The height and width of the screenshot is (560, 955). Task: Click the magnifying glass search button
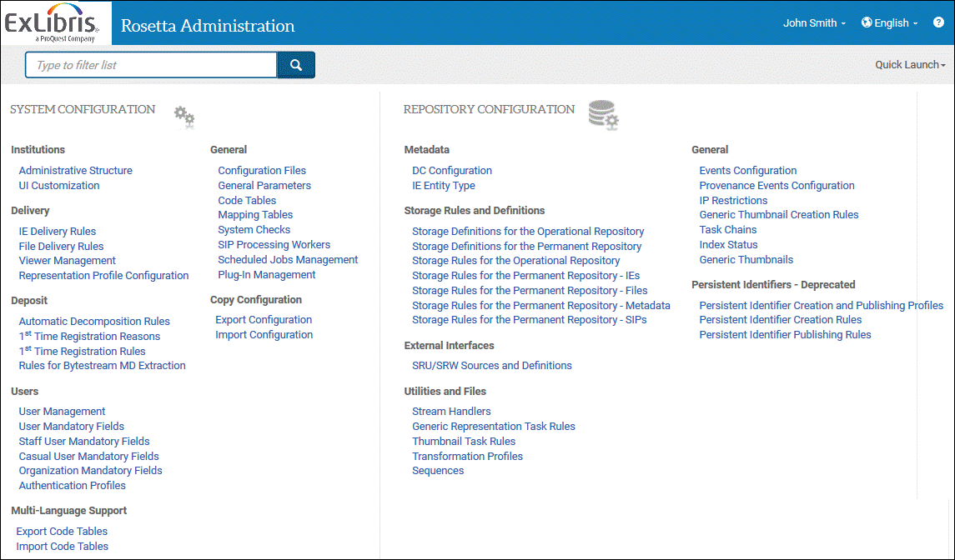(295, 65)
